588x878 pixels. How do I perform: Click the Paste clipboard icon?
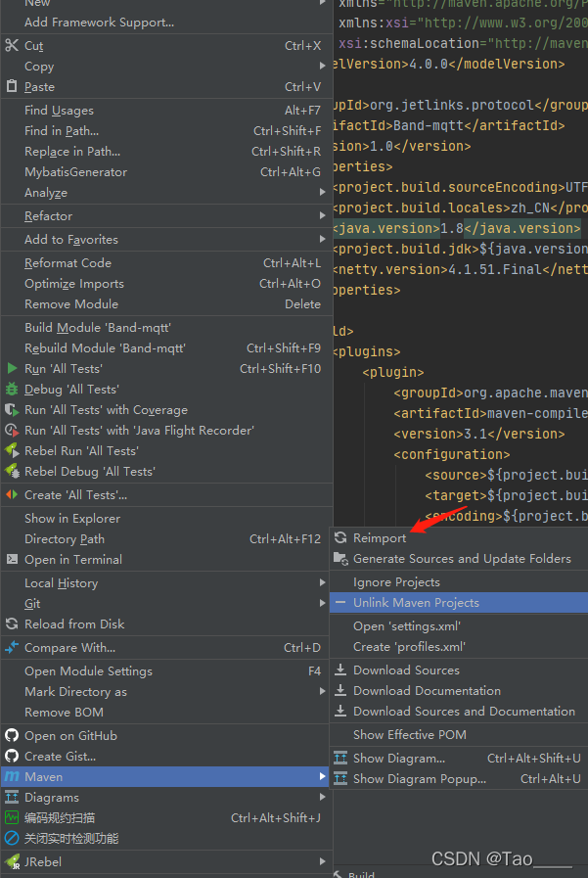point(12,87)
